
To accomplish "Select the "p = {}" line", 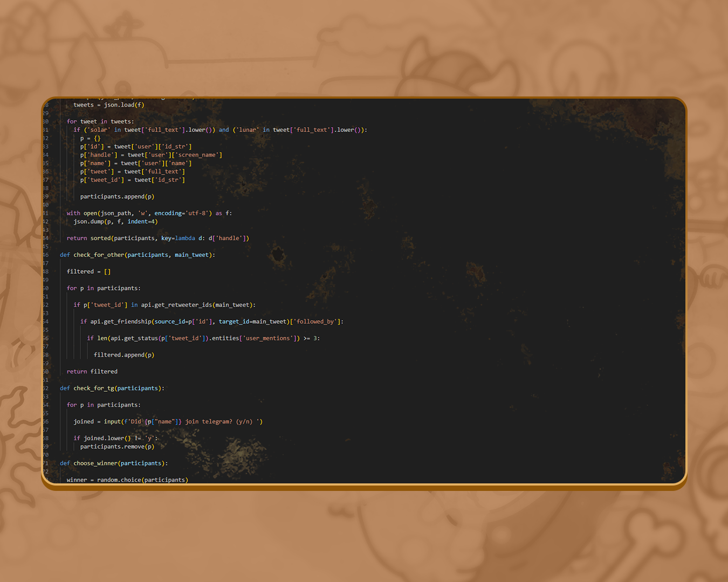I will [91, 138].
